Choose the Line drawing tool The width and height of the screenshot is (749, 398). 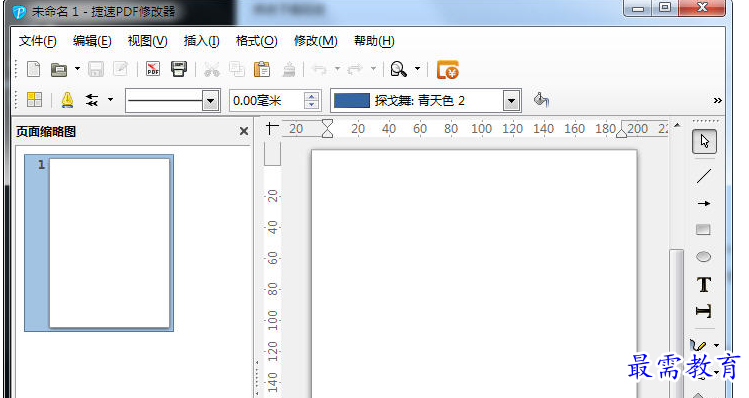[704, 176]
